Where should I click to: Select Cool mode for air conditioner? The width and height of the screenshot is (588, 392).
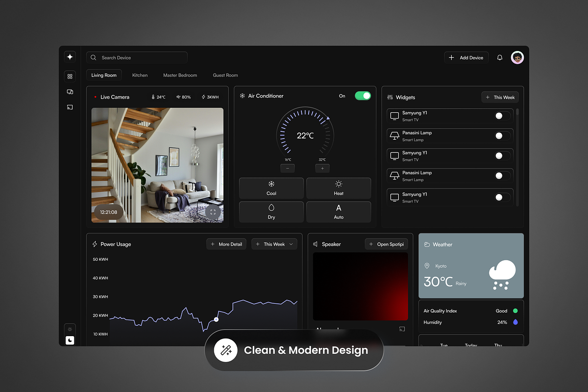pos(271,188)
